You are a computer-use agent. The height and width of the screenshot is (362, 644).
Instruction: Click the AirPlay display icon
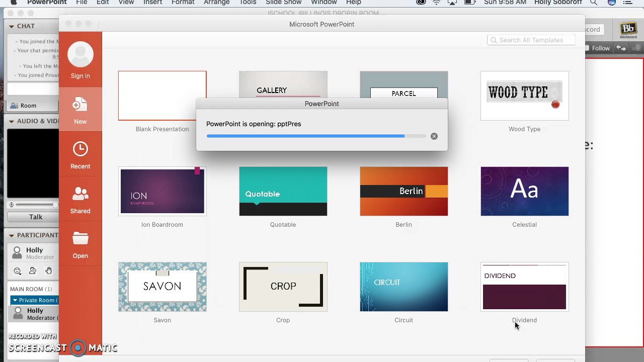453,2
